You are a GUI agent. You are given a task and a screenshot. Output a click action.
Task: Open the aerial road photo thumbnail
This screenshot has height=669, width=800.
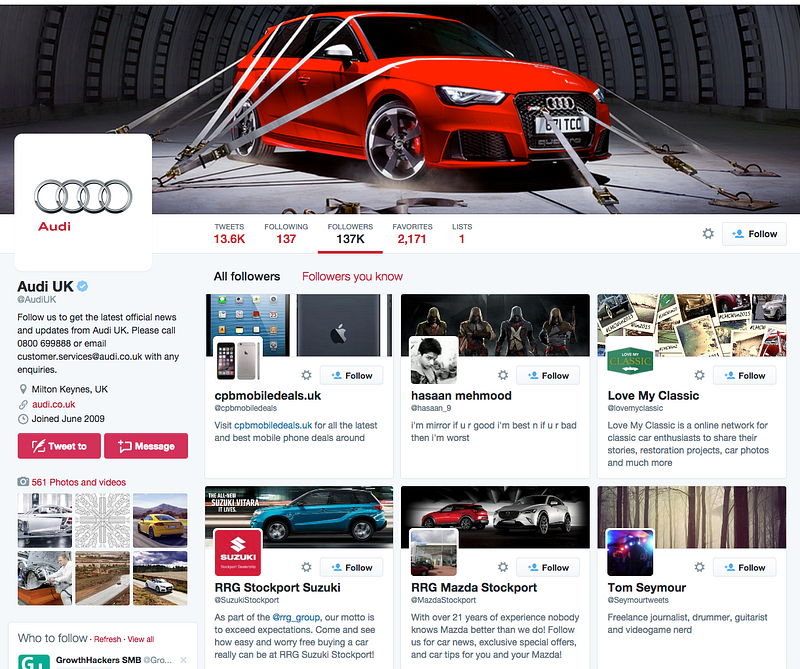(103, 578)
